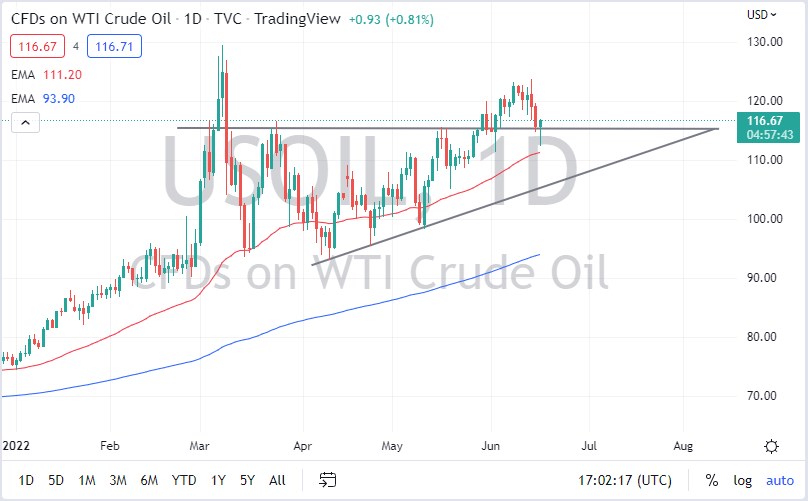Show the 1Y time range
Image resolution: width=808 pixels, height=501 pixels.
click(x=218, y=480)
